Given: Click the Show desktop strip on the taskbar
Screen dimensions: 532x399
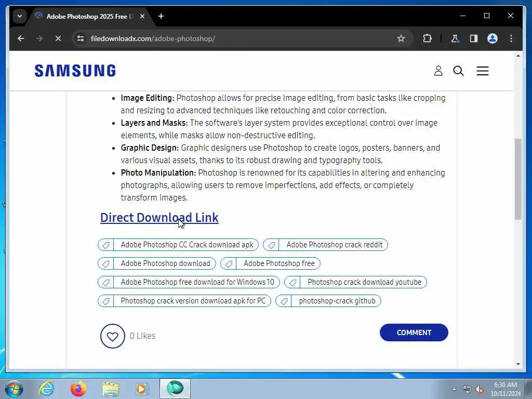Looking at the screenshot, I should point(529,389).
